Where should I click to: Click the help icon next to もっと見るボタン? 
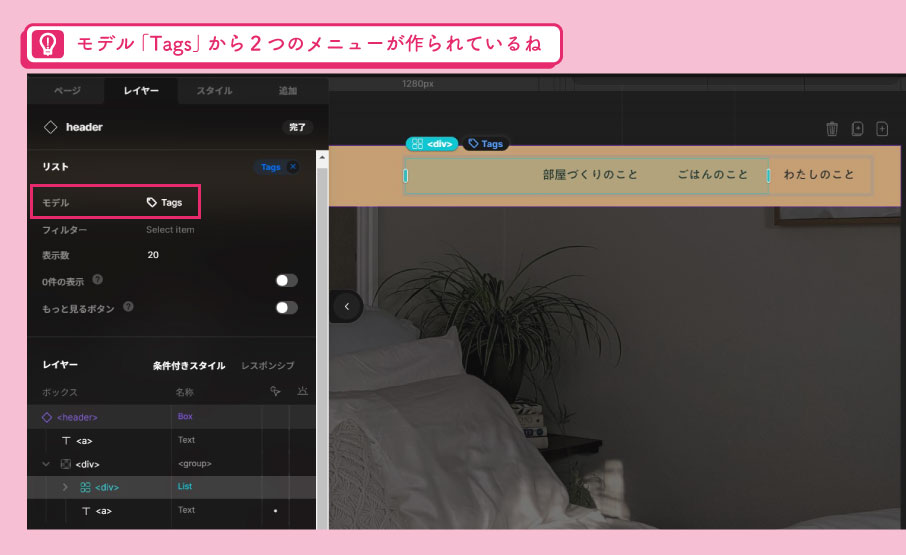coord(128,307)
